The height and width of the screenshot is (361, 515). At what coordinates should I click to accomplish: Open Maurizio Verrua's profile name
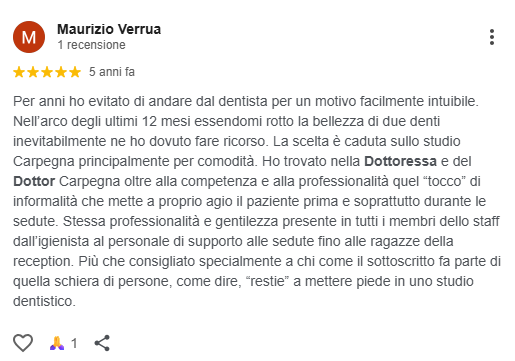109,29
